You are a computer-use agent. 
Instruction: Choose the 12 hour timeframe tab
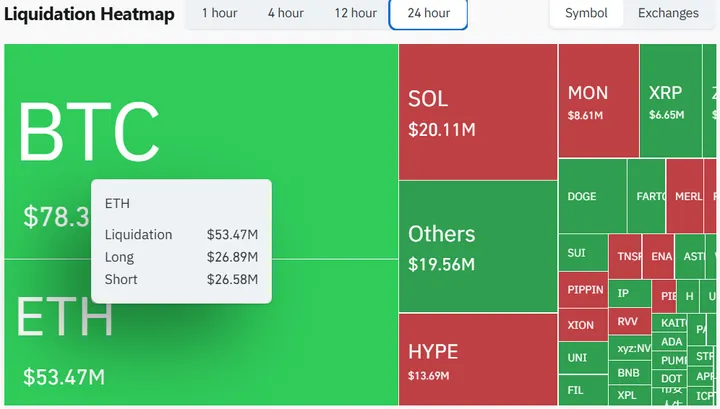click(355, 14)
